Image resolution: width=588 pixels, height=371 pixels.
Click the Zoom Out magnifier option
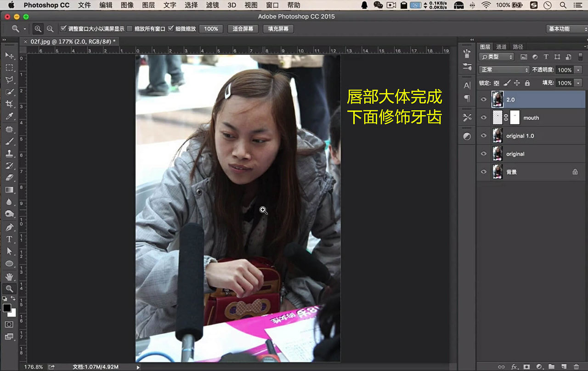click(50, 28)
